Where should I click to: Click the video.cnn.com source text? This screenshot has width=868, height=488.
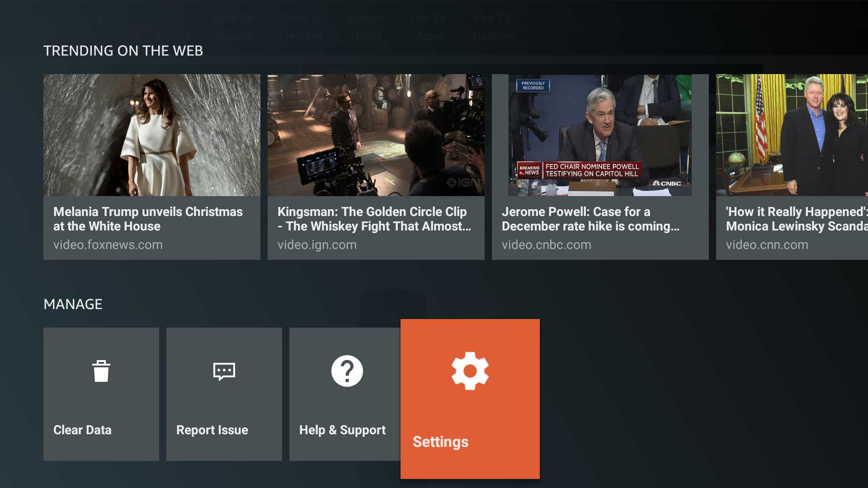tap(767, 244)
